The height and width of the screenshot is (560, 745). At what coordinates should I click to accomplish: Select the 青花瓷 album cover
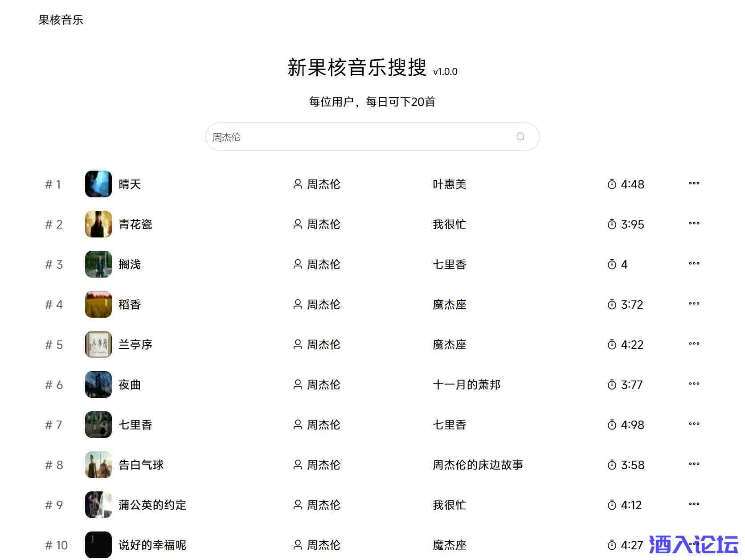pos(98,224)
